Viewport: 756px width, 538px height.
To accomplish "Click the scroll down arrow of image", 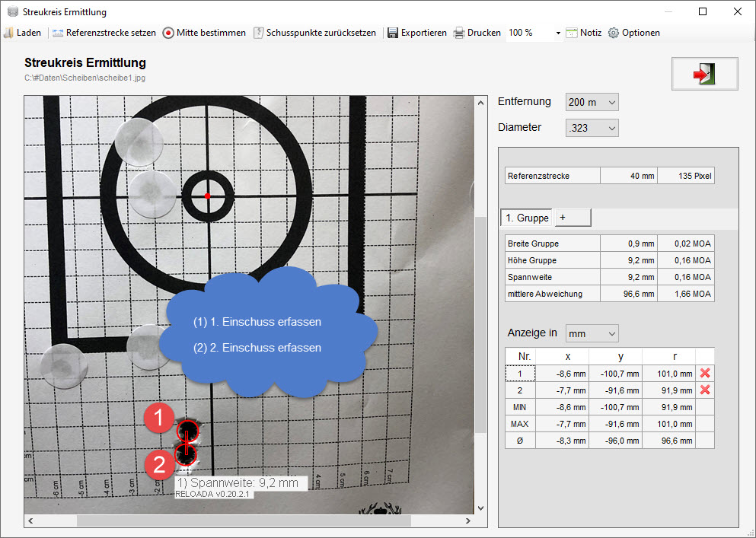I will pos(480,508).
